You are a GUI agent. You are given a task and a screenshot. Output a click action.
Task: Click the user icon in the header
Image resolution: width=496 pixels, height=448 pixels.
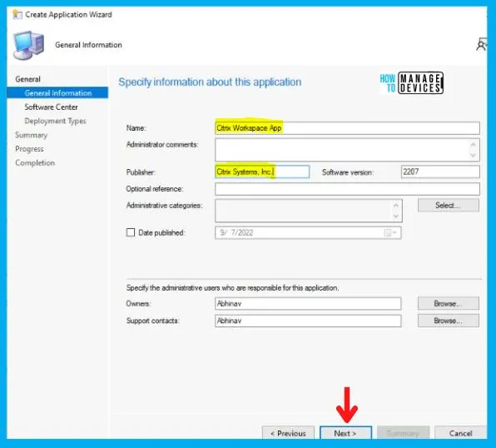pyautogui.click(x=482, y=44)
